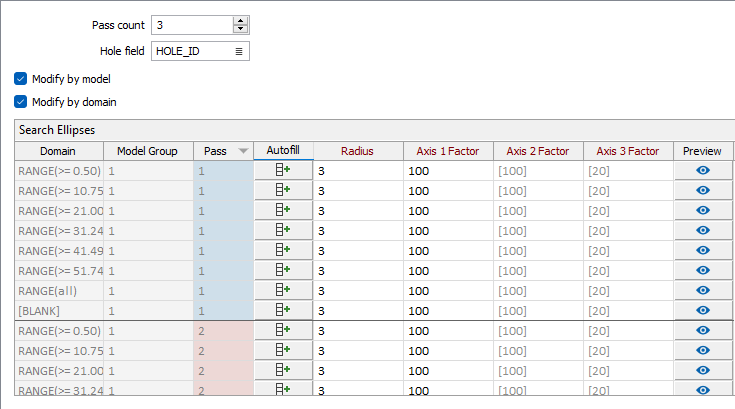Click the Radius column header
Screen dimensions: 735x409
[x=358, y=151]
